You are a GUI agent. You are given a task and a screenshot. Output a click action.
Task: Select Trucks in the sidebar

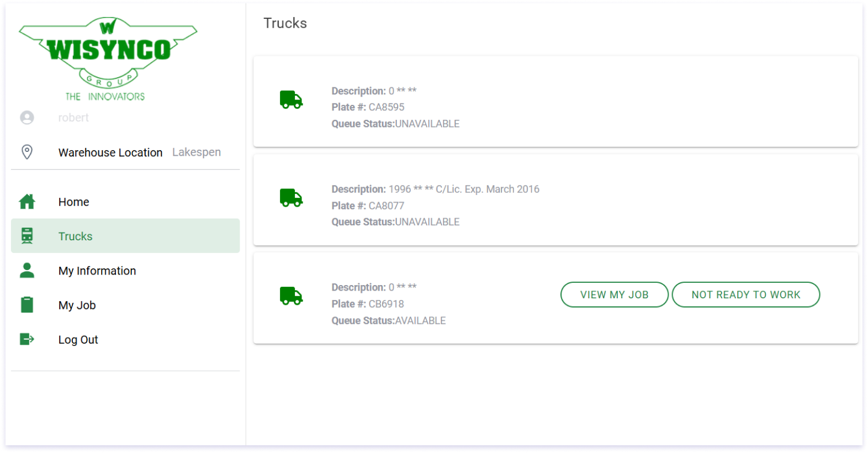(x=76, y=236)
